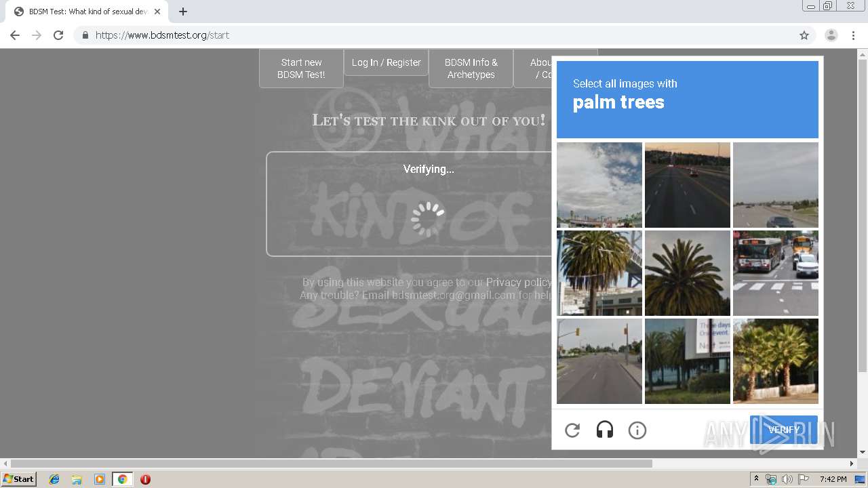
Task: Select the grey sky freeway tile
Action: click(776, 185)
